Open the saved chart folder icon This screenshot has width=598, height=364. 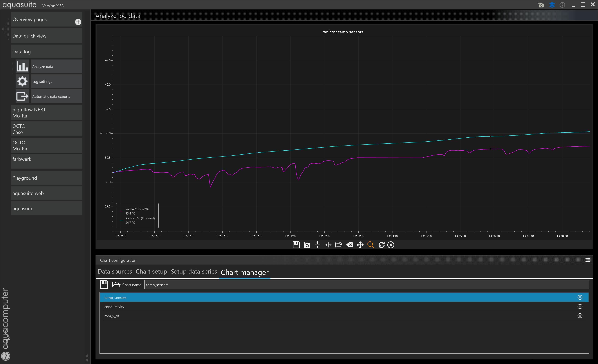click(x=116, y=284)
